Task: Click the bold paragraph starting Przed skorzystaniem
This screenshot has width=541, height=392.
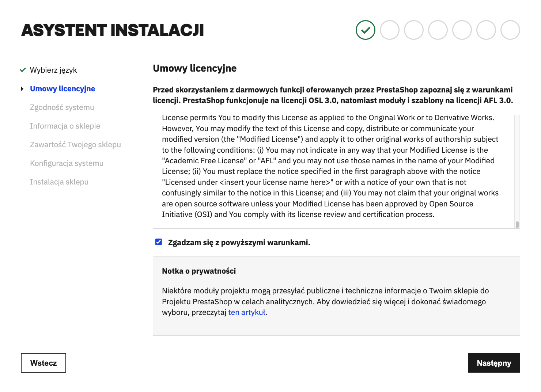Action: pos(333,95)
